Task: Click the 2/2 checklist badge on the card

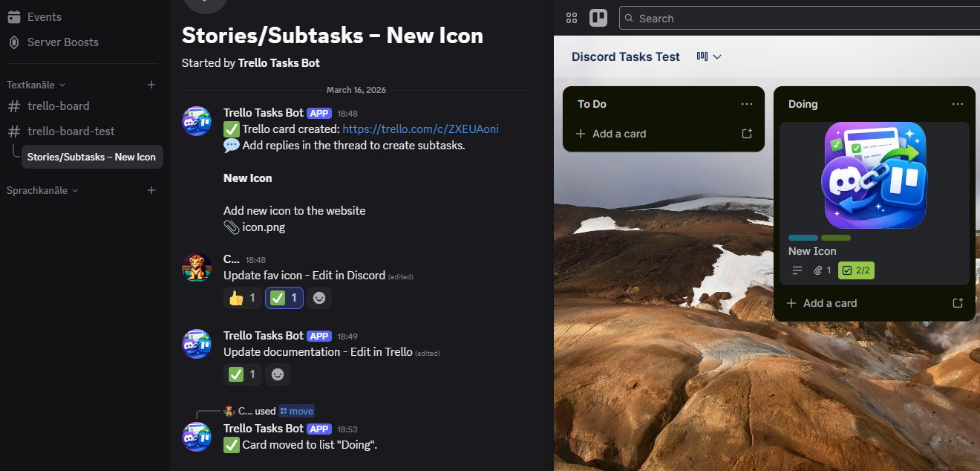Action: (x=856, y=270)
